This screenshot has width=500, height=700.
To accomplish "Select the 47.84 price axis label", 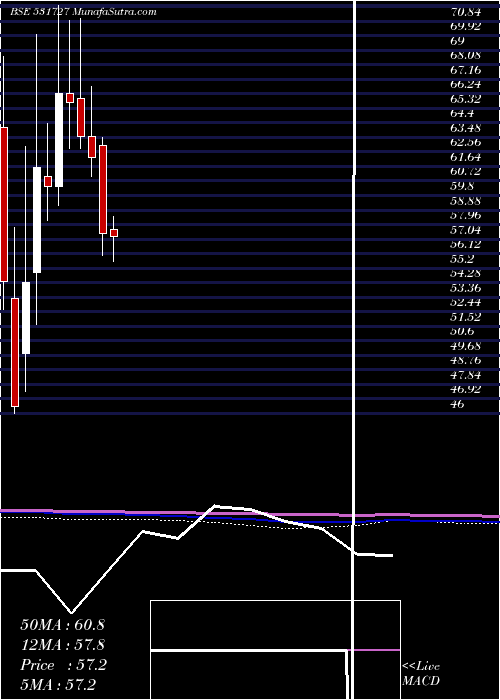I will coord(466,375).
